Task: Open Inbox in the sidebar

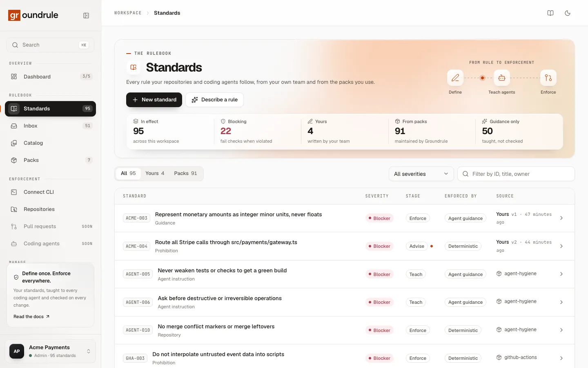Action: (x=51, y=126)
